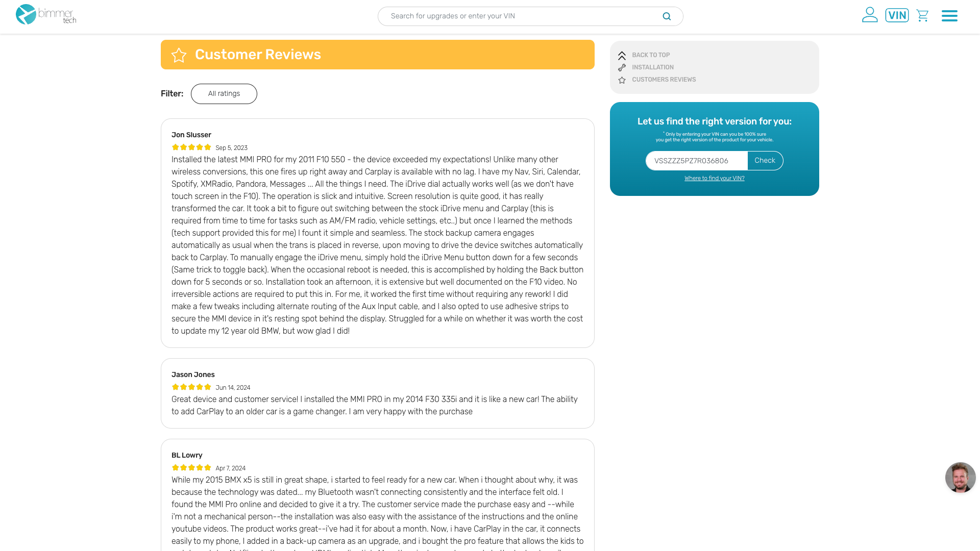This screenshot has width=980, height=551.
Task: Go to Customers Reviews section
Action: 664,80
